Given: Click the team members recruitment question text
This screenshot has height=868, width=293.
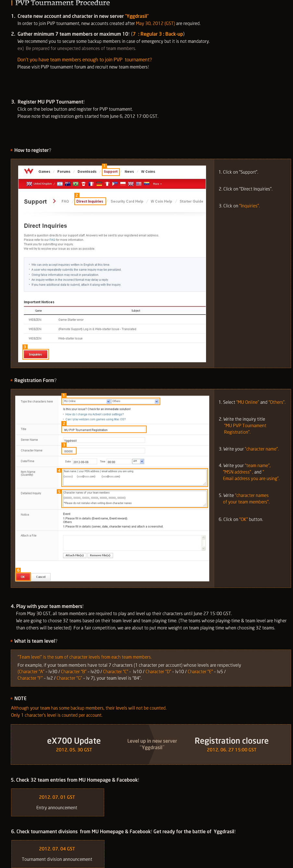Looking at the screenshot, I should coord(85,60).
